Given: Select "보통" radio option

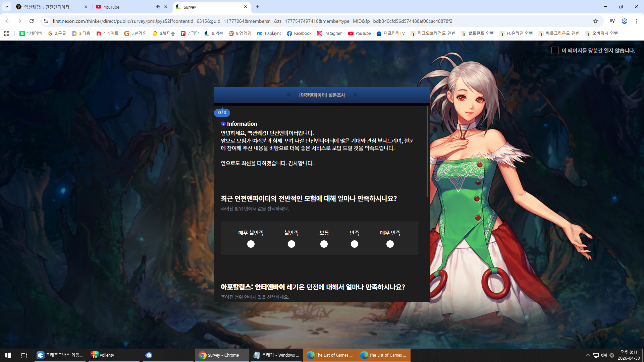Looking at the screenshot, I should [x=324, y=244].
